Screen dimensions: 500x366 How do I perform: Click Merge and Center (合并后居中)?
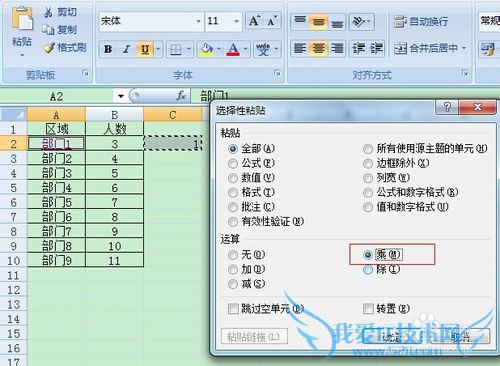[x=426, y=48]
